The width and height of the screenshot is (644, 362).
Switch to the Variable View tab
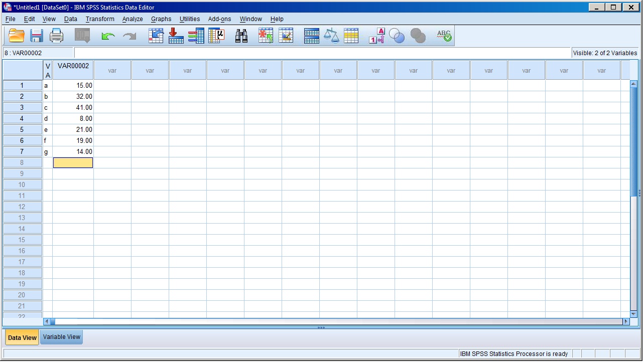(x=62, y=337)
